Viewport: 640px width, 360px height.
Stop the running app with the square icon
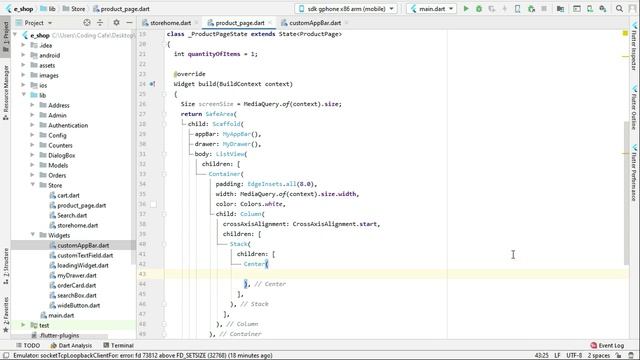[x=544, y=9]
